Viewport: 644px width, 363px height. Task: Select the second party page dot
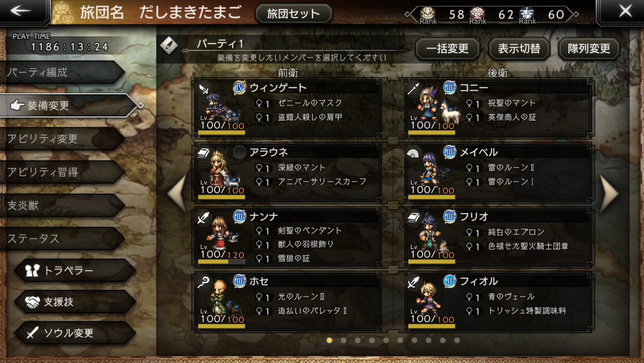[x=343, y=340]
